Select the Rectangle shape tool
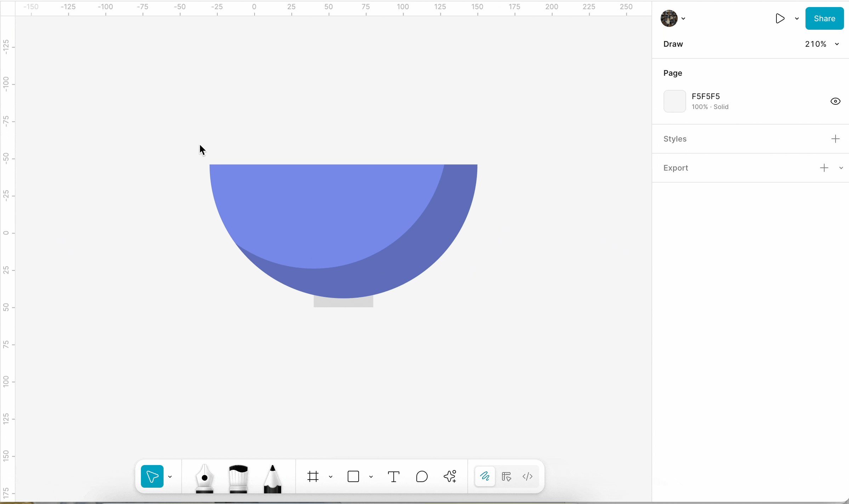Viewport: 849px width, 504px height. (353, 476)
